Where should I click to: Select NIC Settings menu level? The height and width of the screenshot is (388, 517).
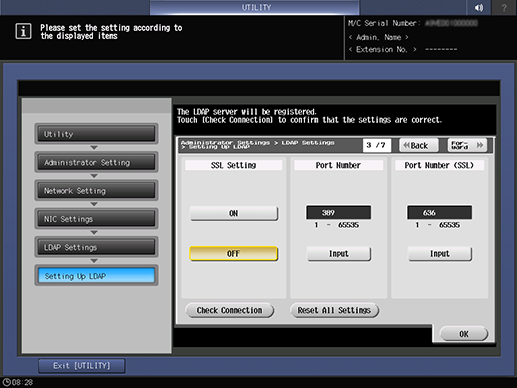point(96,219)
